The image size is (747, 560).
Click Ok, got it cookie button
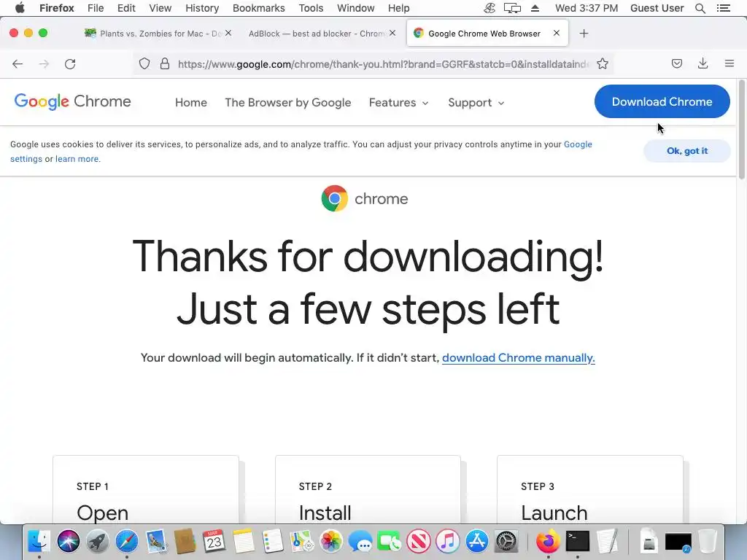click(687, 151)
